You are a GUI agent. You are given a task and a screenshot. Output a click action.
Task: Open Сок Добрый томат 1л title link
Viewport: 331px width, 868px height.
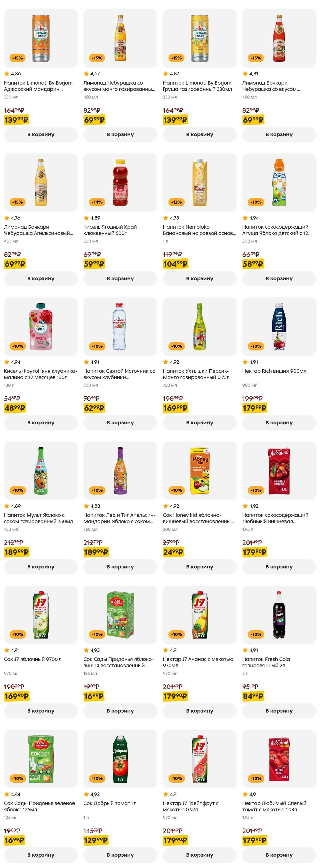pos(110,803)
